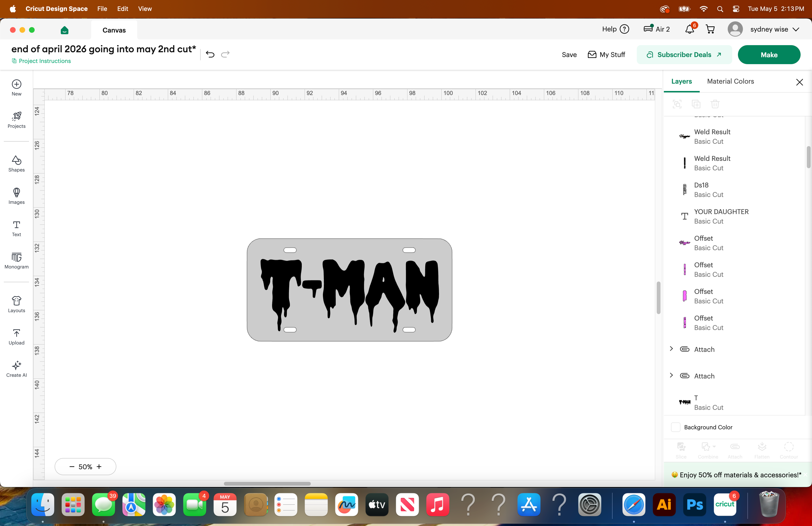Screen dimensions: 812x526
Task: Open My Stuff
Action: point(606,55)
